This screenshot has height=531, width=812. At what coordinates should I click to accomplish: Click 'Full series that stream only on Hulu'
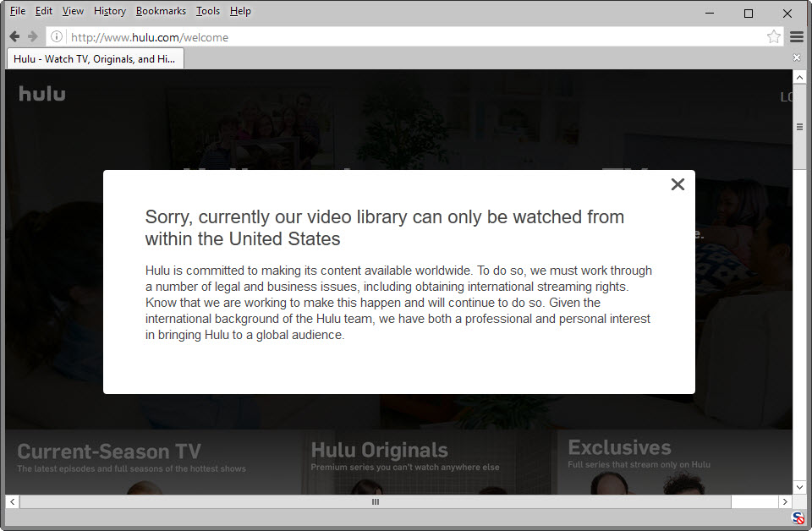(639, 465)
